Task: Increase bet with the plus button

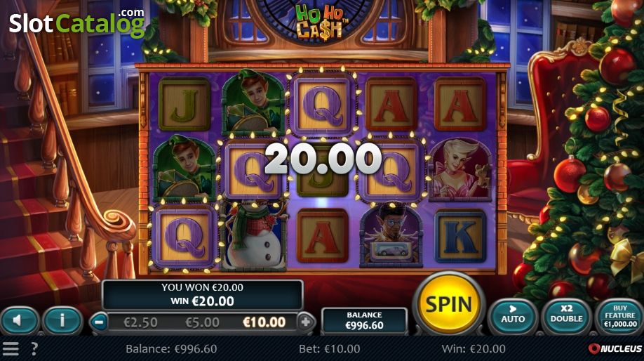Action: click(305, 322)
